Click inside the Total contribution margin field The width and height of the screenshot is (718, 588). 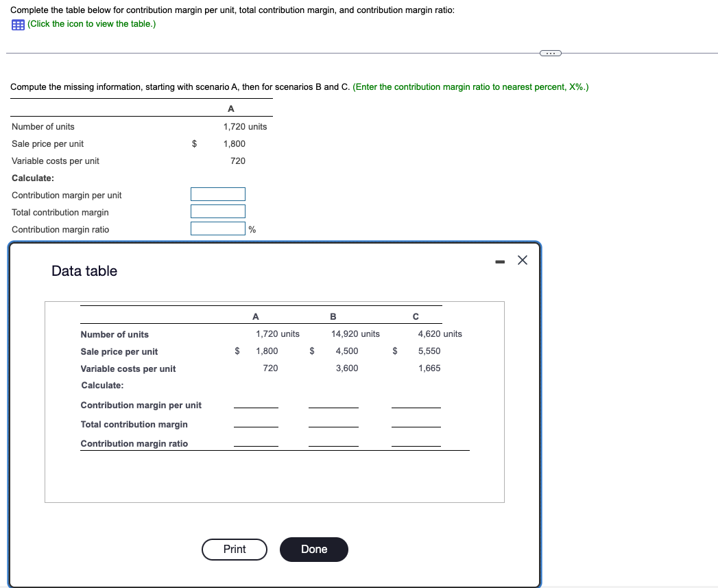(x=217, y=211)
